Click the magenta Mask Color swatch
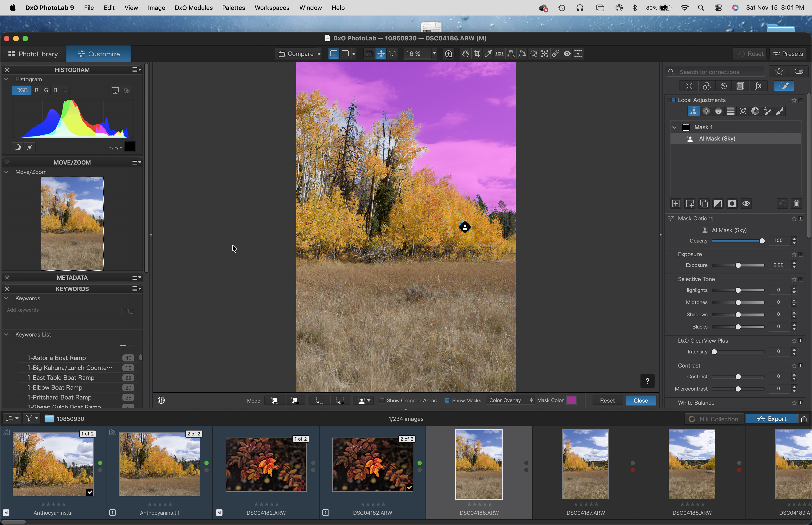The height and width of the screenshot is (525, 812). pos(571,401)
